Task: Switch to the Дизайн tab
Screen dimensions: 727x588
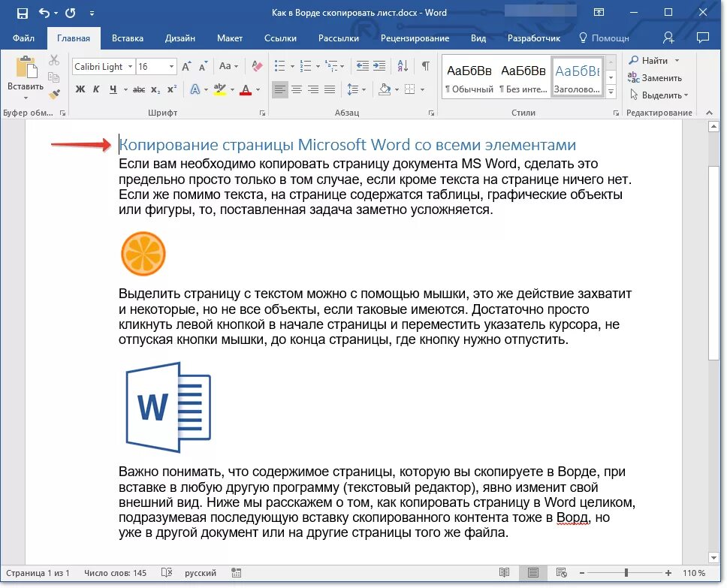Action: (x=180, y=38)
